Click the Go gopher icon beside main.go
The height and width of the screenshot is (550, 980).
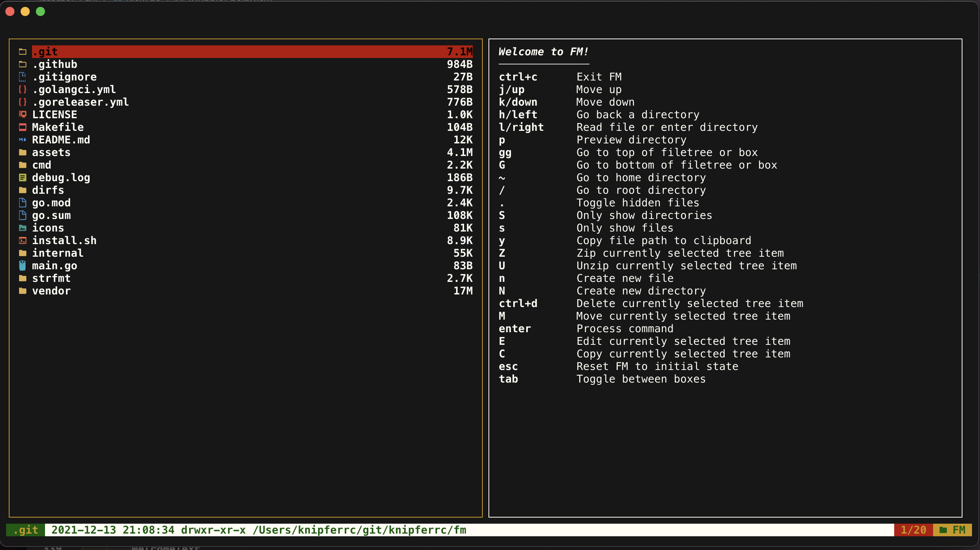click(22, 265)
